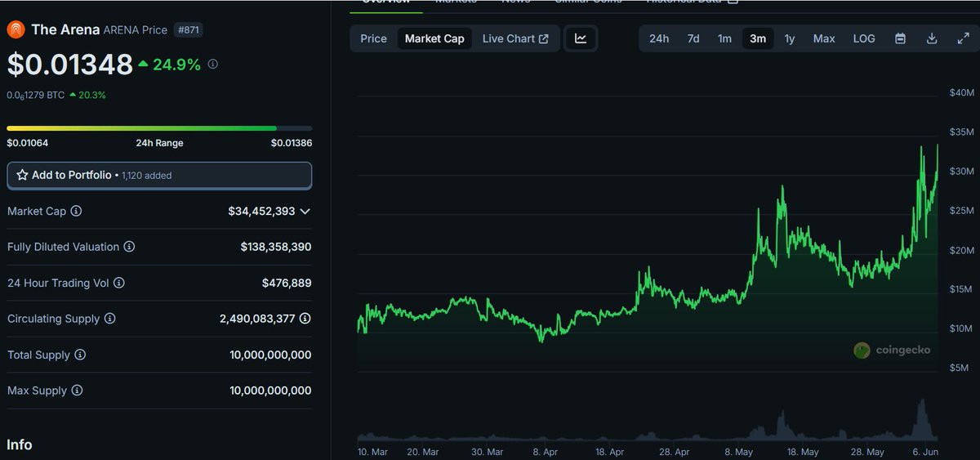Click 2,490,083,377 circulating supply value
Screen dimensions: 980x460
coord(257,319)
